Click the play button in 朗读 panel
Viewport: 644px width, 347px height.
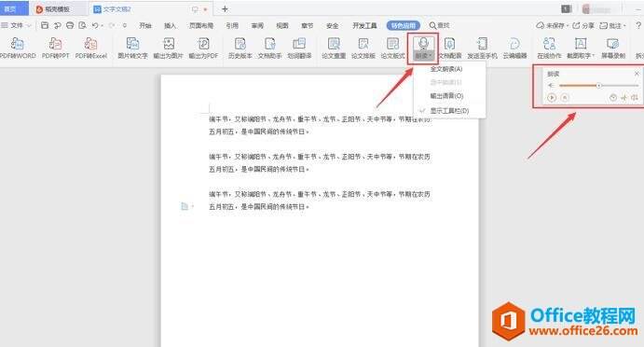pyautogui.click(x=552, y=97)
